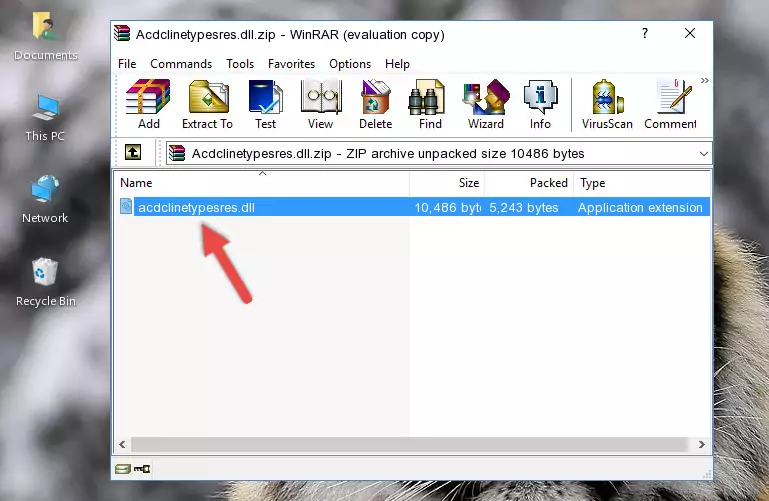Click the WinRAR title bar help button
The image size is (769, 501).
tap(645, 33)
